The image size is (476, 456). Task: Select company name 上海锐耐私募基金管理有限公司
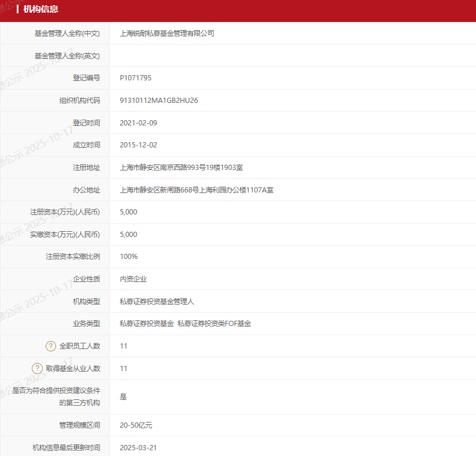[x=167, y=34]
